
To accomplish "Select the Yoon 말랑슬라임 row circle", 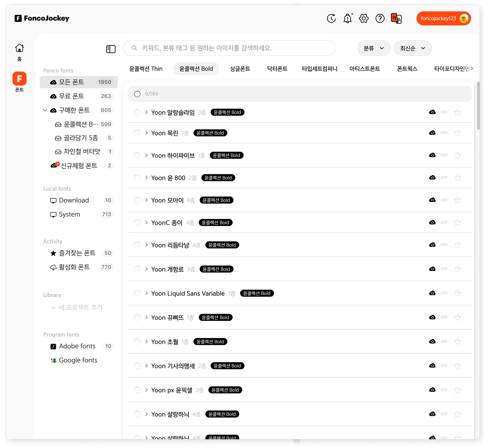I will [137, 112].
